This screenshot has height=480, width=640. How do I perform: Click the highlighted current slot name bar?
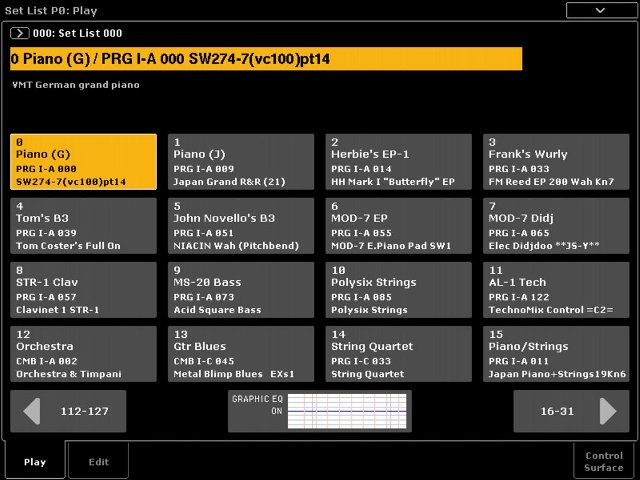(x=265, y=59)
